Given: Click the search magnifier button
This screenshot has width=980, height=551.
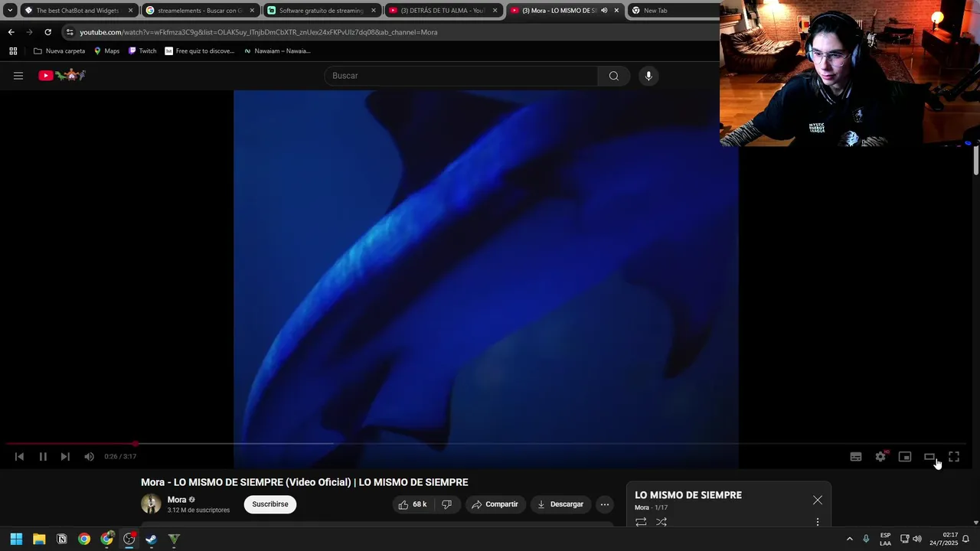Looking at the screenshot, I should 613,76.
